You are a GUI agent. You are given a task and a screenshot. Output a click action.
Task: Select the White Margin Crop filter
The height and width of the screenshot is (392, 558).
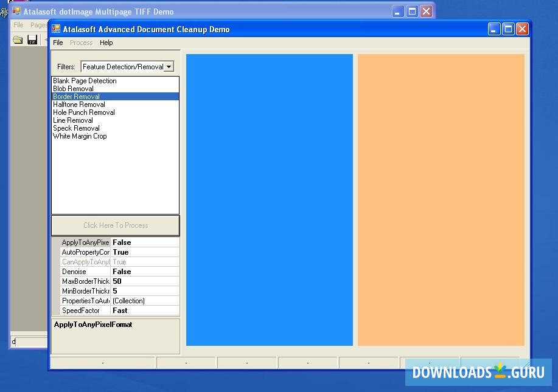tap(80, 136)
